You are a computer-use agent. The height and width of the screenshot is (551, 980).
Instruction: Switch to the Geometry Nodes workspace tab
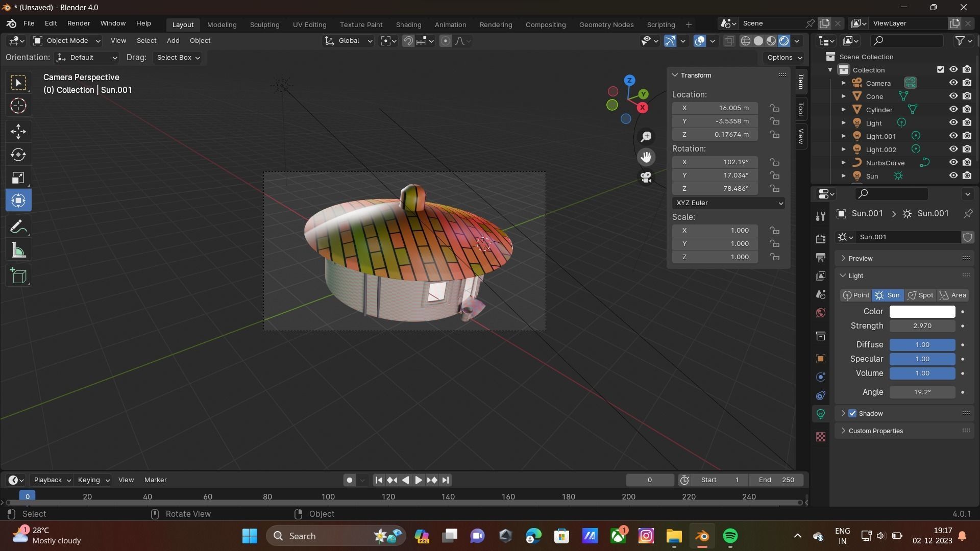606,24
